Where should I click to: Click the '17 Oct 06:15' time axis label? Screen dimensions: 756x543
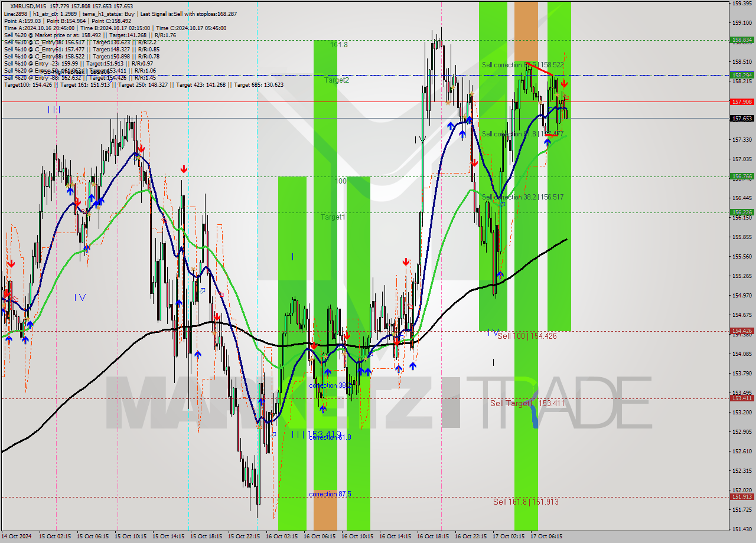(x=546, y=537)
